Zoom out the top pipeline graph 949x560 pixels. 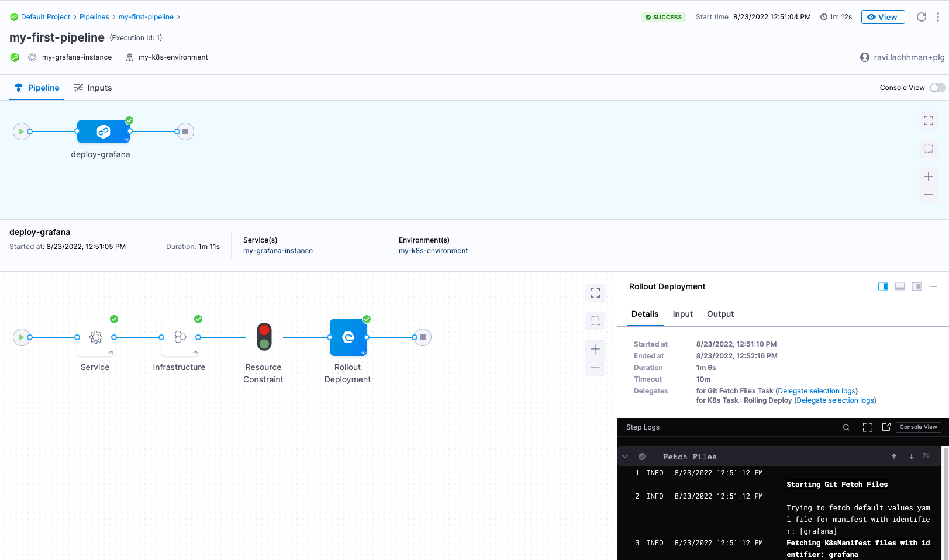tap(929, 195)
